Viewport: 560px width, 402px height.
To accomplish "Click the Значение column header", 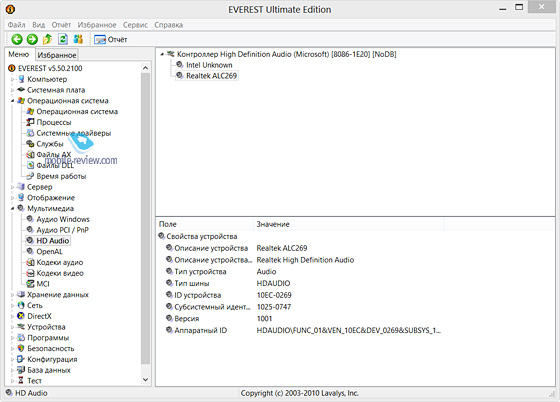I will tap(348, 224).
